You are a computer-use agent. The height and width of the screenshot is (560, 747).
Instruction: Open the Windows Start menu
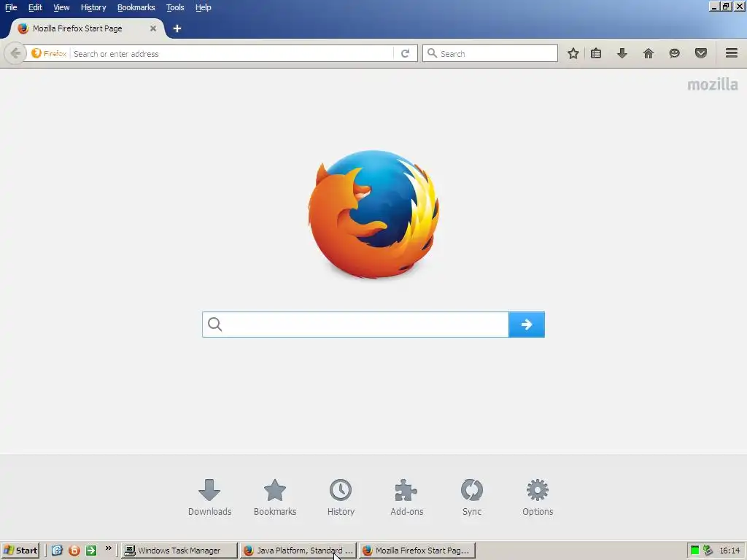point(20,551)
